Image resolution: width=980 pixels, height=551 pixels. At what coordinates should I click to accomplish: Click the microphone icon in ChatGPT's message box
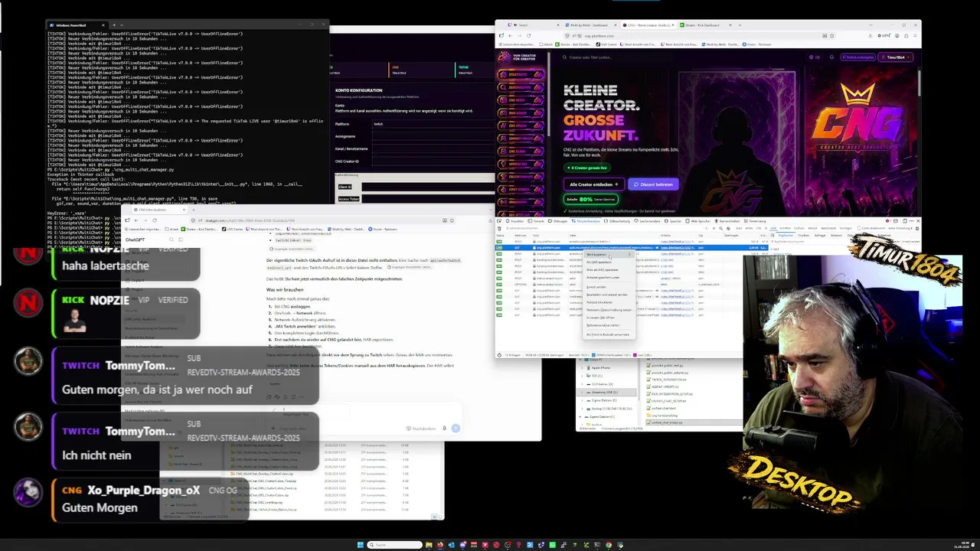tap(444, 429)
